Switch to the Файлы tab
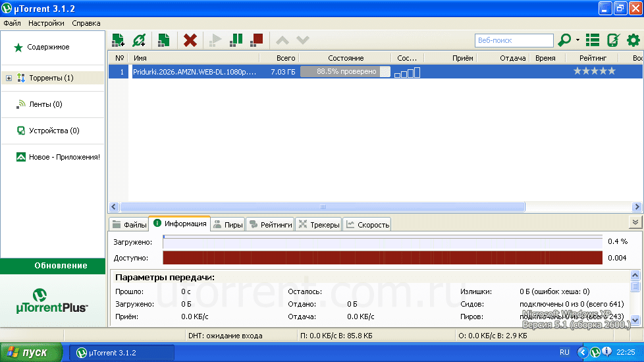Viewport: 644px width, 362px height. 129,225
